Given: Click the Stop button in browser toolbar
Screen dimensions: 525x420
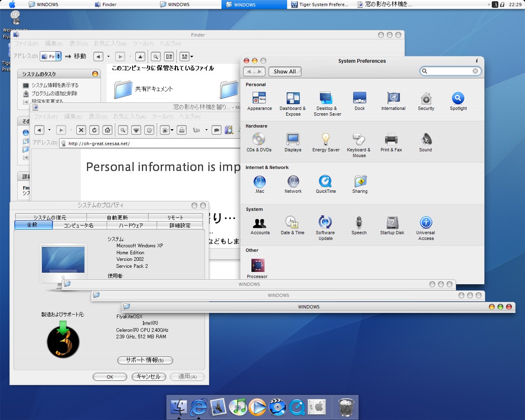Looking at the screenshot, I should tap(81, 130).
